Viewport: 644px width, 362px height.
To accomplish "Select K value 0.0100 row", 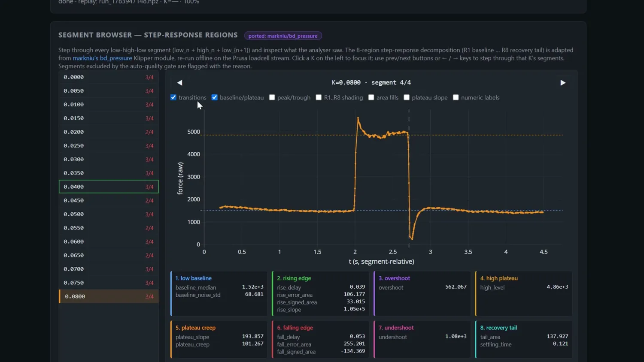I will [x=109, y=105].
